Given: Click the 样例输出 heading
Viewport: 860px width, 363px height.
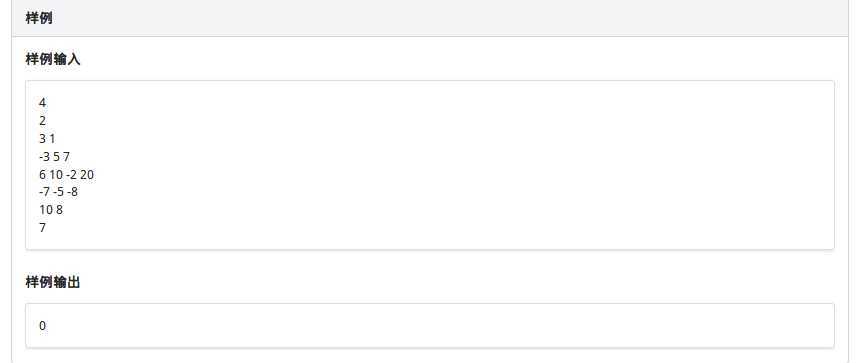Looking at the screenshot, I should [53, 282].
